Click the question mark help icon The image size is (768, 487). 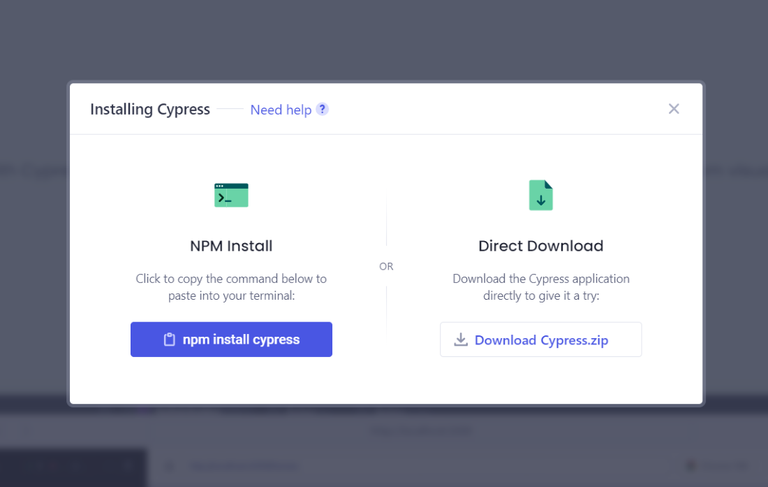[x=322, y=109]
